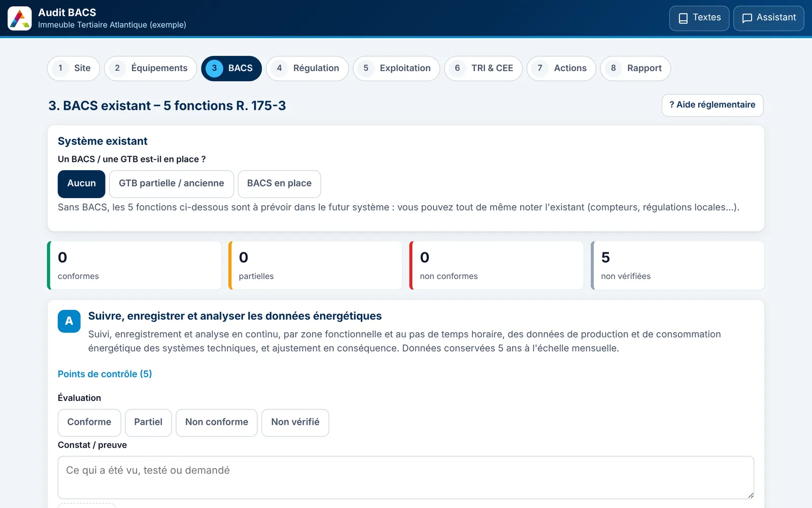812x508 pixels.
Task: Click the blue letter A function badge
Action: 69,321
